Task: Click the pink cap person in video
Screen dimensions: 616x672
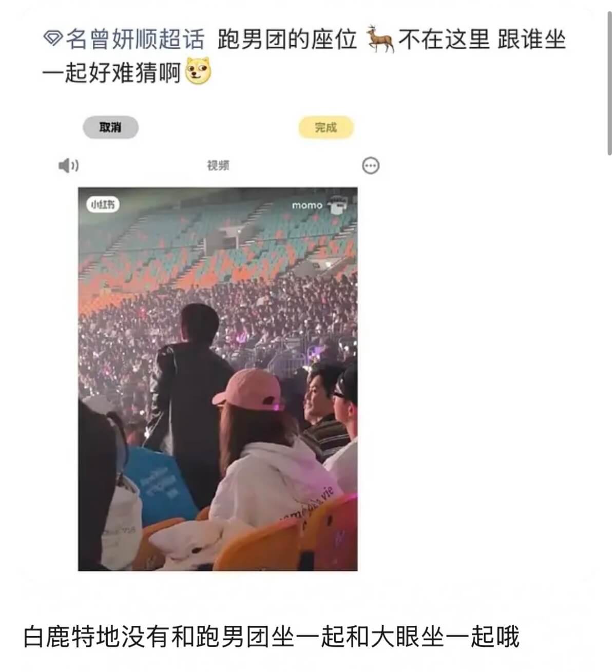Action: point(259,452)
